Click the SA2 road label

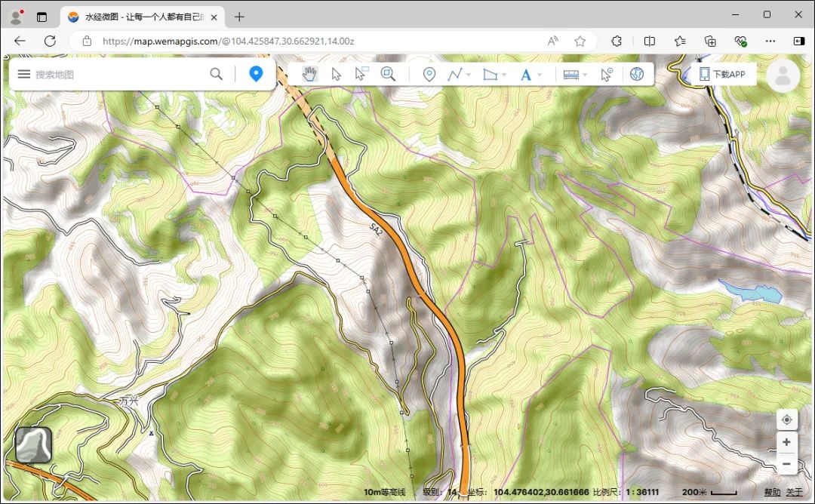coord(376,229)
